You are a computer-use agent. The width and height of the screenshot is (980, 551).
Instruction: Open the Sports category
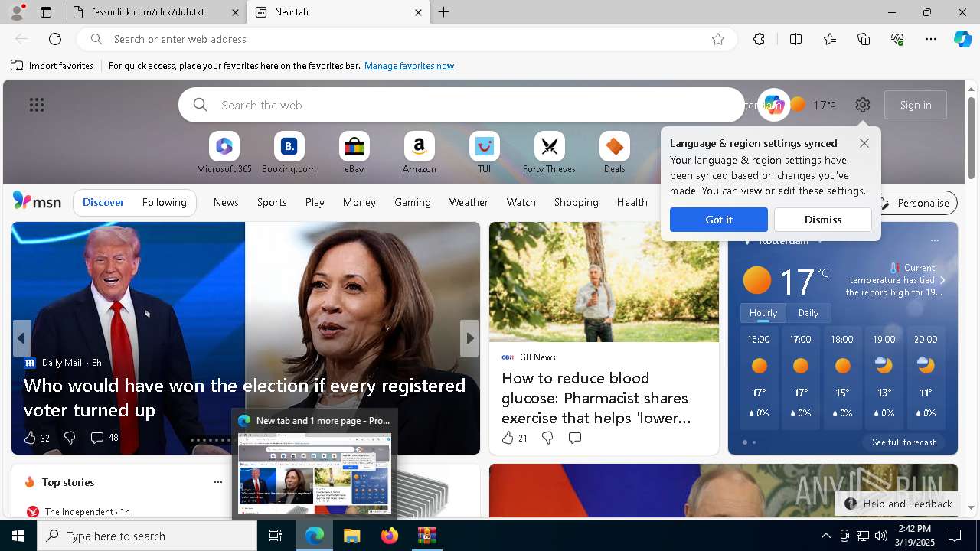272,202
